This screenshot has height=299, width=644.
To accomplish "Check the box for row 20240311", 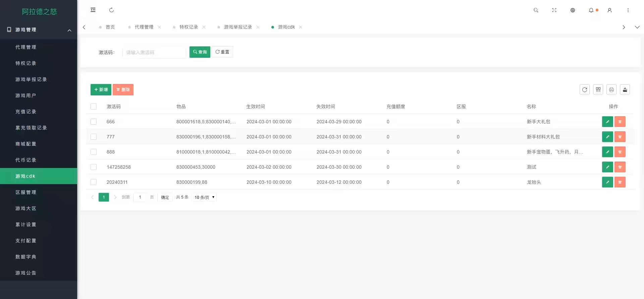I will coord(94,182).
